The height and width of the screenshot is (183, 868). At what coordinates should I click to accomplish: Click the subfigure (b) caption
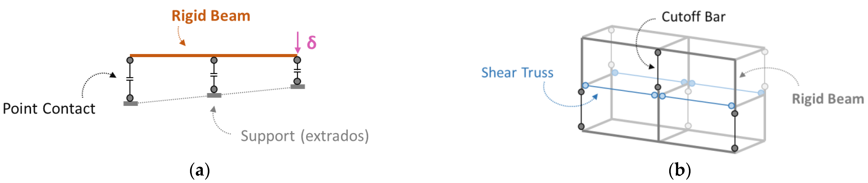(x=679, y=170)
